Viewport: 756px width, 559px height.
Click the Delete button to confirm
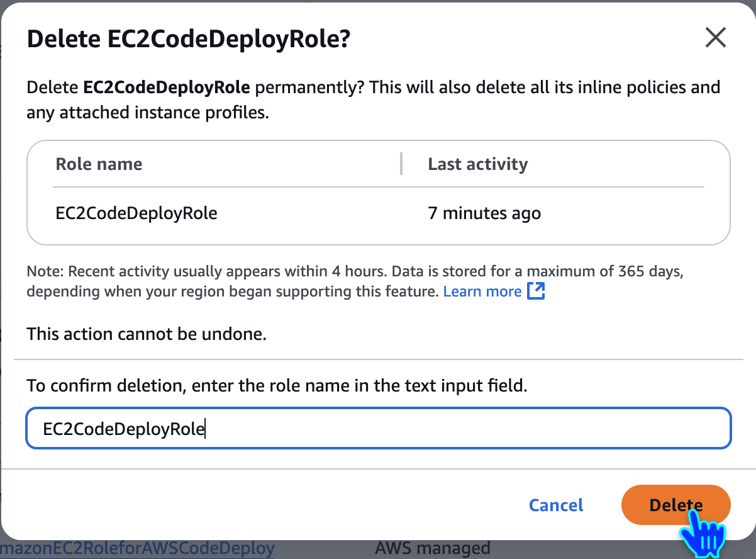coord(676,505)
